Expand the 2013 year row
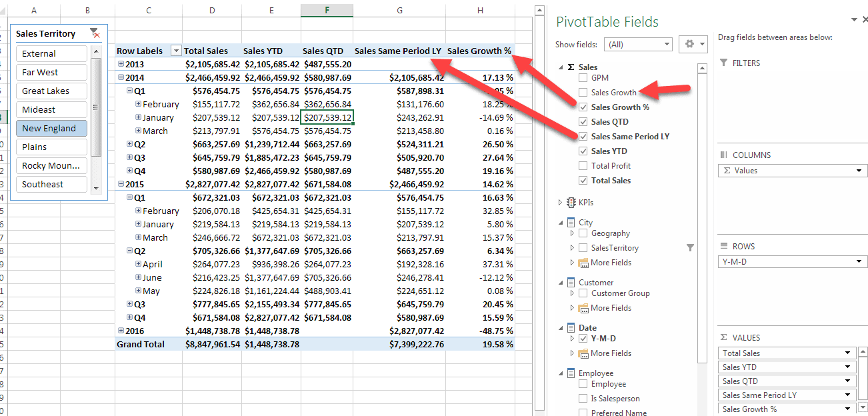Viewport: 868px width, 416px height. coord(121,64)
